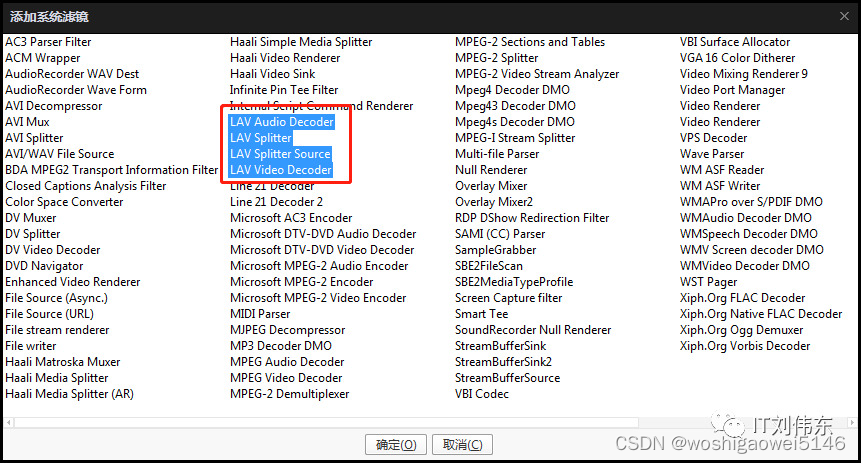Viewport: 861px width, 463px height.
Task: Select SampleGrabber
Action: pos(495,250)
